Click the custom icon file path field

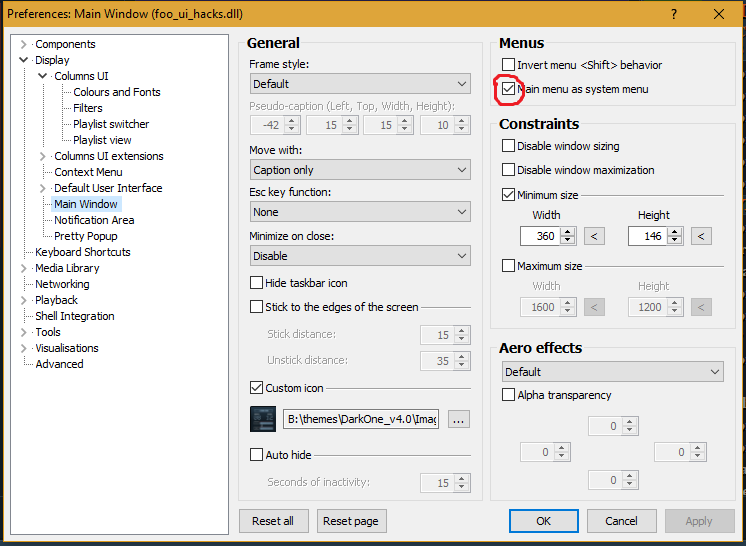pyautogui.click(x=362, y=420)
